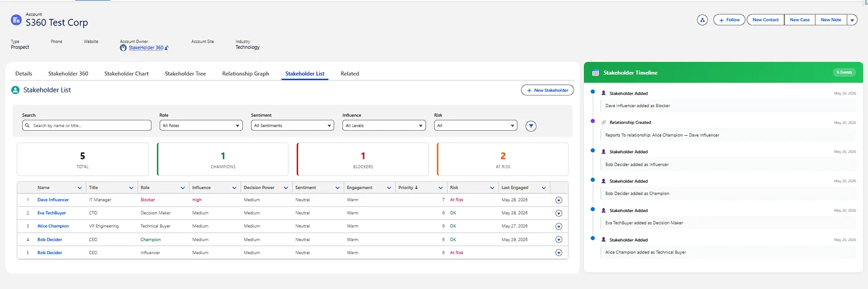Open Bob Decider link in the Champion row
868x289 pixels.
tap(50, 239)
